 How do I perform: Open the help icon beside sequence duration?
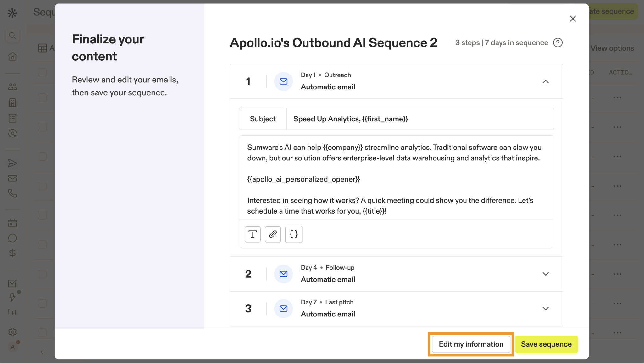[558, 42]
